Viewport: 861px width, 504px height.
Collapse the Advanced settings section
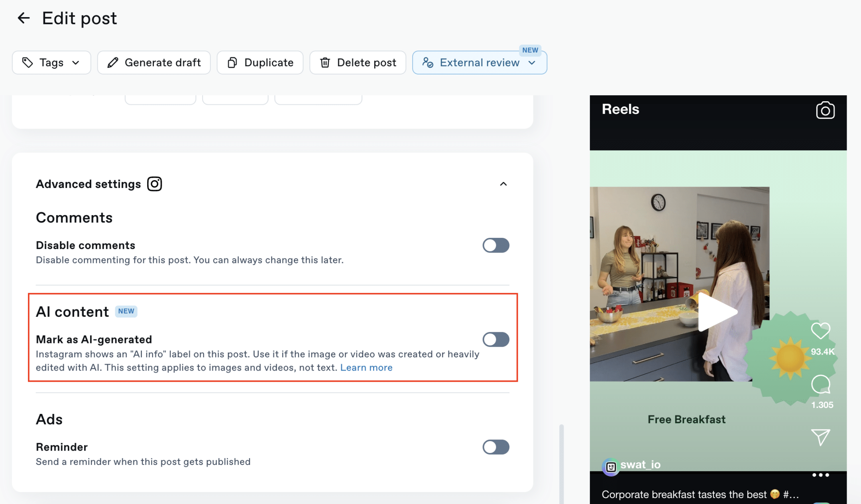(503, 184)
